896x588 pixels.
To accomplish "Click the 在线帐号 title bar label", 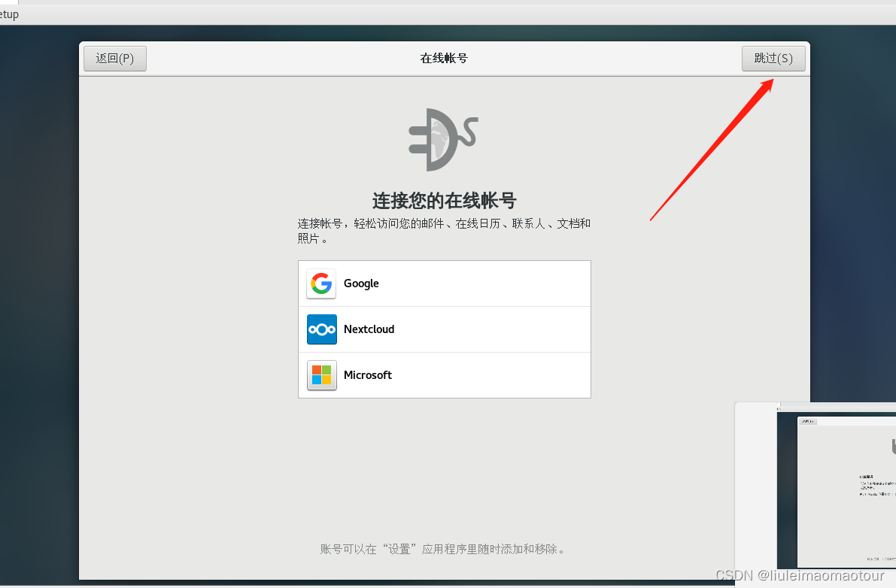I will [x=444, y=58].
